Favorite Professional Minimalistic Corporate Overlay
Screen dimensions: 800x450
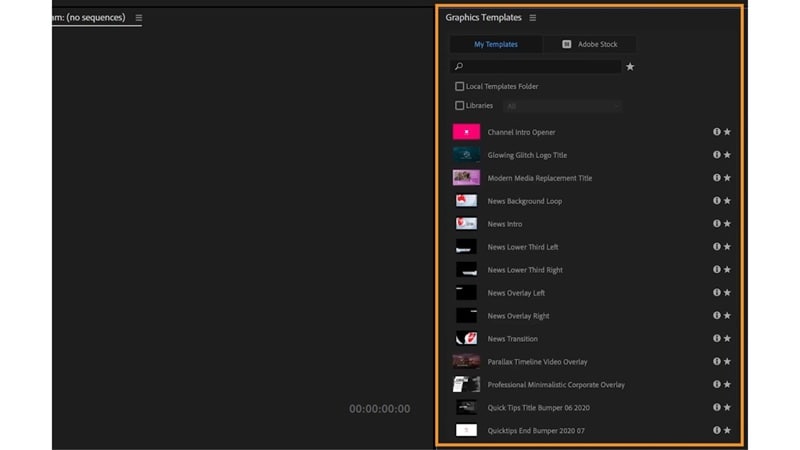click(x=727, y=385)
